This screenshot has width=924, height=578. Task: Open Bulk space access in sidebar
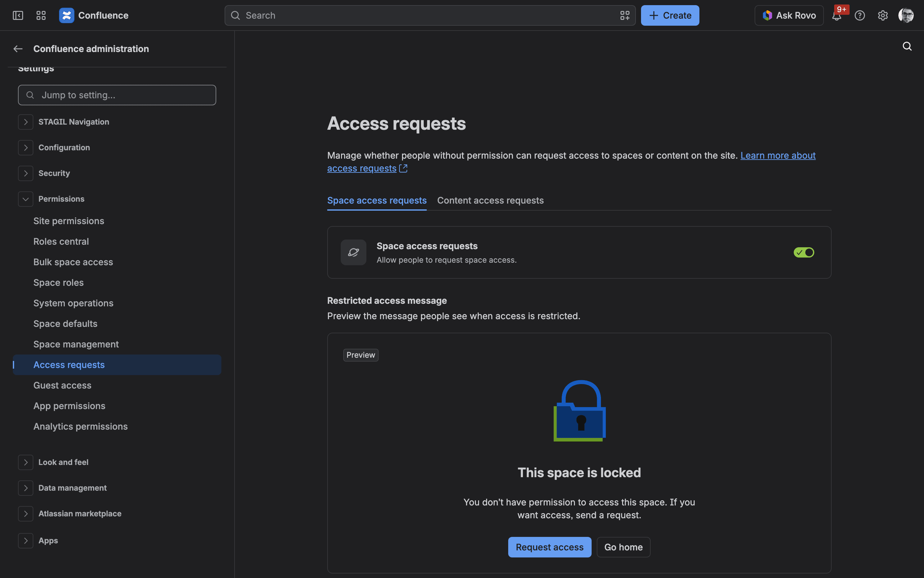(x=117, y=262)
